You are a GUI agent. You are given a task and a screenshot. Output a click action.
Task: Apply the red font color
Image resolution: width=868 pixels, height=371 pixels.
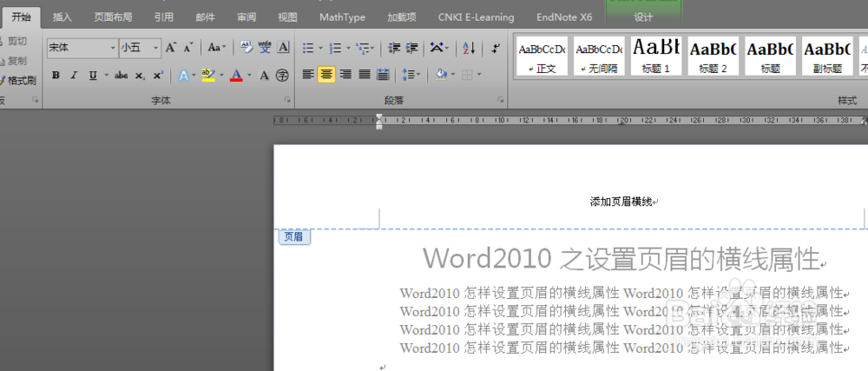pos(236,76)
